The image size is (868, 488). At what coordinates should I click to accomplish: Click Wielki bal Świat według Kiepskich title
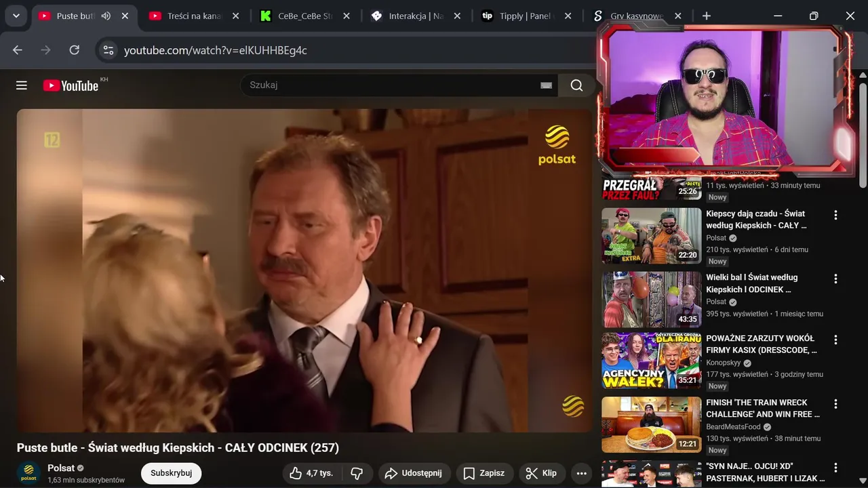coord(752,283)
